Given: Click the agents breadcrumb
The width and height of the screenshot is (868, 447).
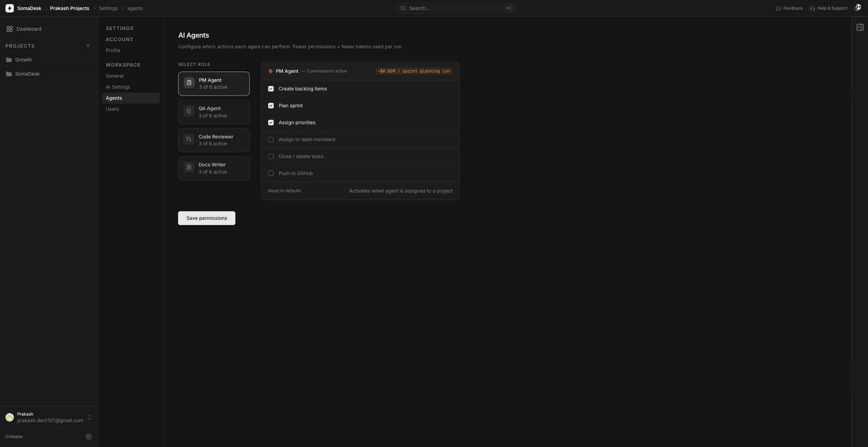Looking at the screenshot, I should pyautogui.click(x=135, y=8).
